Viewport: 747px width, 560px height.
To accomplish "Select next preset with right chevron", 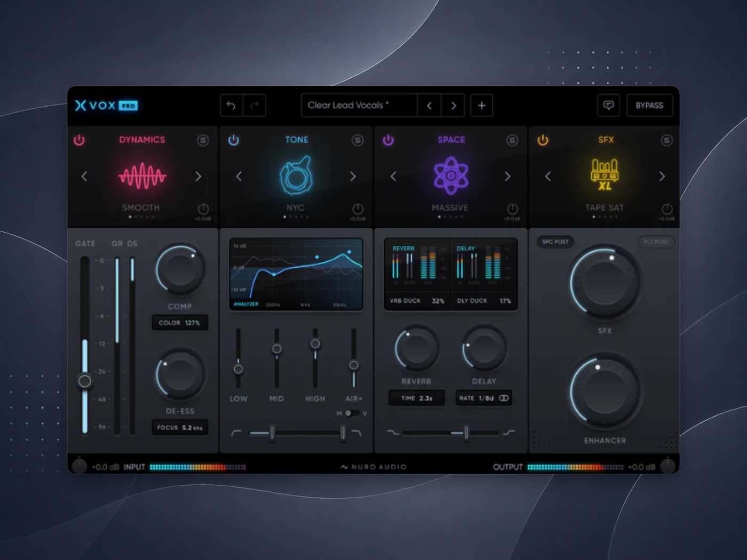I will (x=453, y=106).
